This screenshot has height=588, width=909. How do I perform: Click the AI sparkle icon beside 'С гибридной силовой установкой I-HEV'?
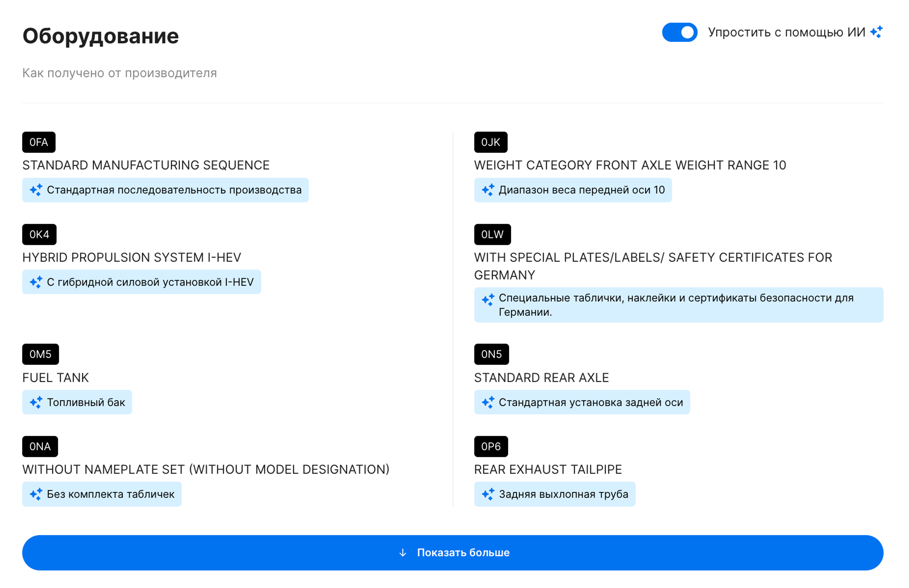tap(36, 282)
